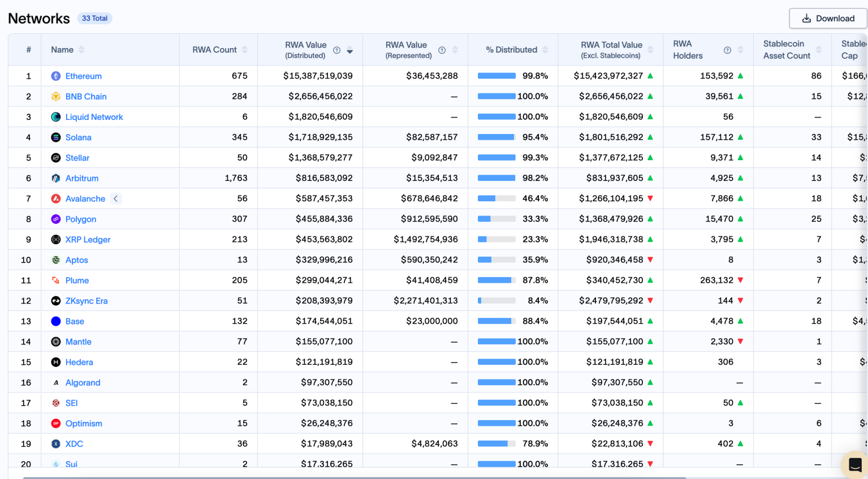Collapse the chevron next to Avalanche
Image resolution: width=868 pixels, height=479 pixels.
click(115, 198)
